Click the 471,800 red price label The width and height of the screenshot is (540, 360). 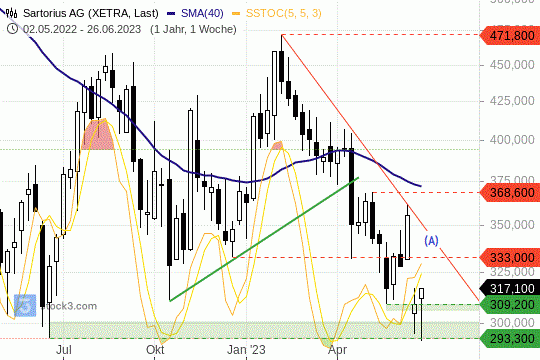509,35
